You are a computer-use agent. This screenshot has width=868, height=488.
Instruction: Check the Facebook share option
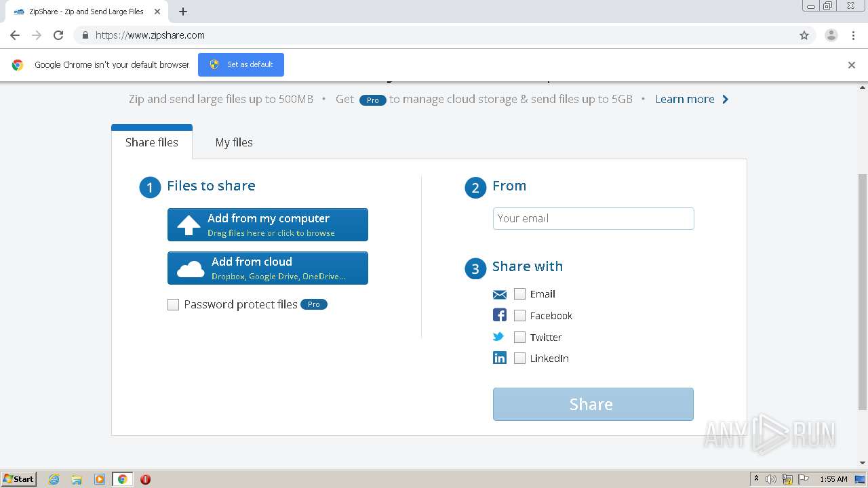[x=520, y=316]
